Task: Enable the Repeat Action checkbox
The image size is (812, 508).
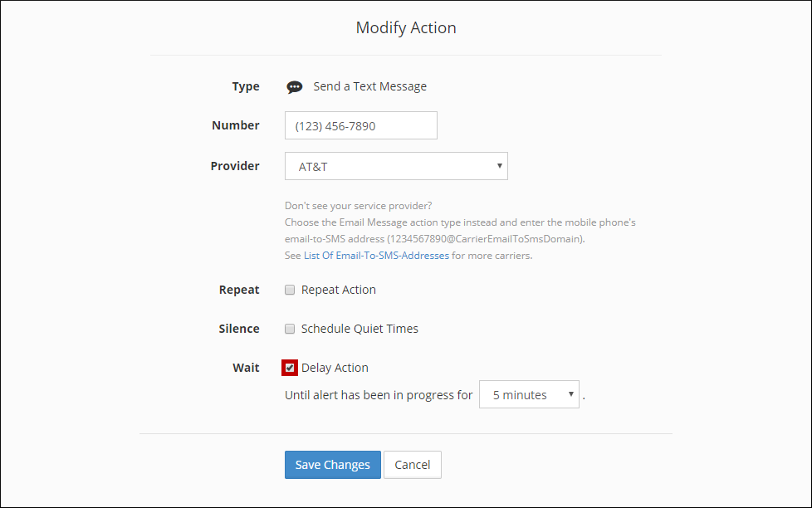Action: [x=290, y=291]
